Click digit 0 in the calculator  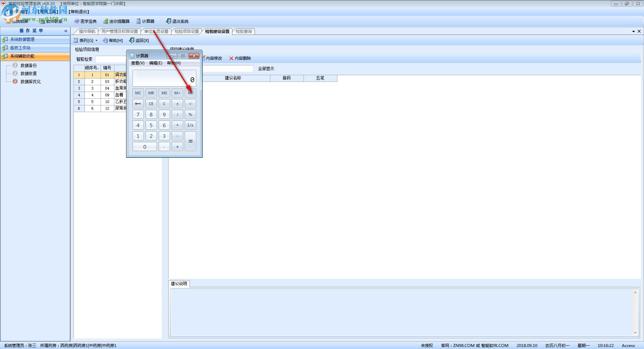click(x=145, y=147)
